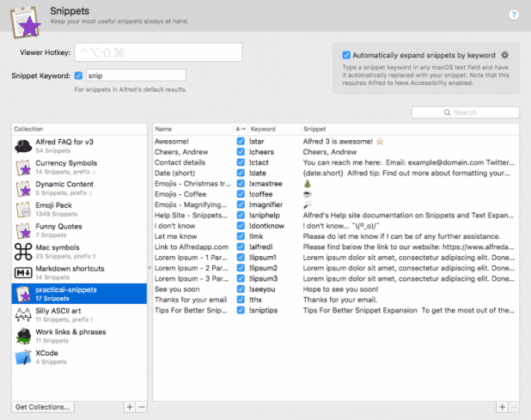
Task: Click the practical-snippets clipboard icon
Action: point(23,294)
